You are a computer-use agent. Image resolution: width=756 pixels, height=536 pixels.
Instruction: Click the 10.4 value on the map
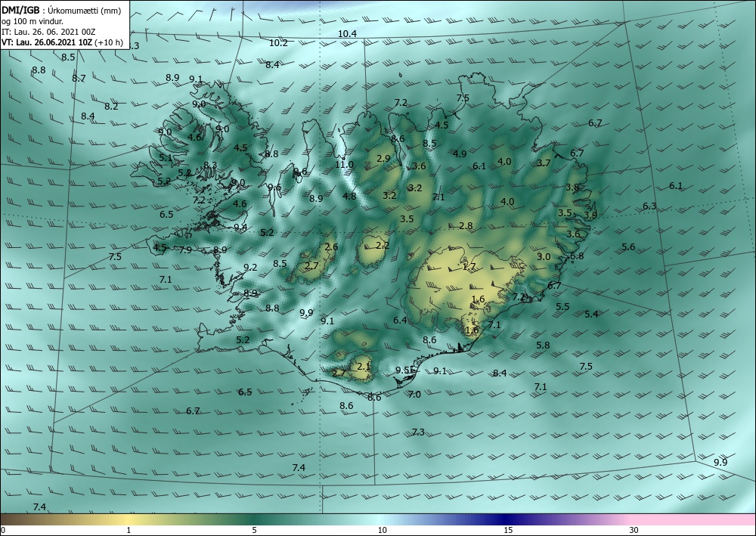[347, 34]
